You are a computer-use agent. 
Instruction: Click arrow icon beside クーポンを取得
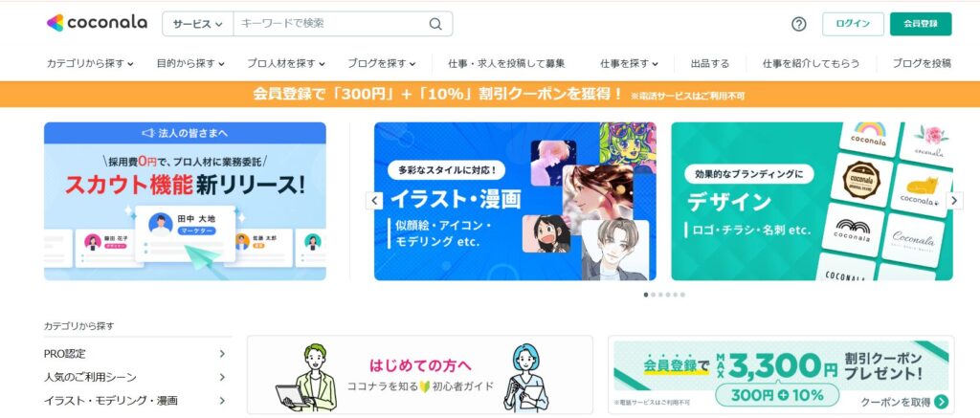click(942, 402)
